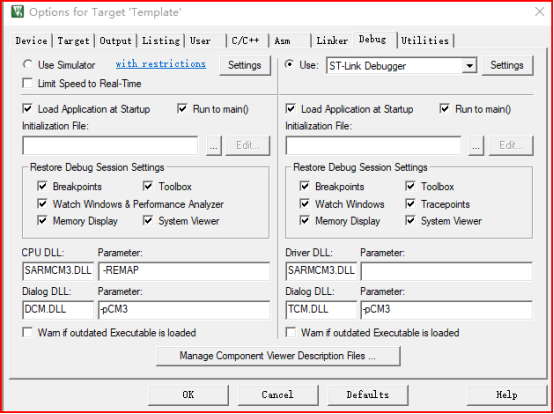The height and width of the screenshot is (414, 554).
Task: Switch to the Device tab
Action: pyautogui.click(x=31, y=41)
